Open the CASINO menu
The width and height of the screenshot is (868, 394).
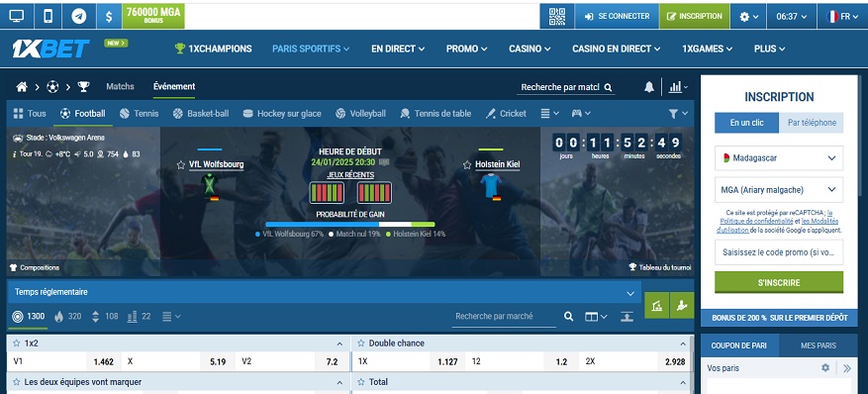(x=530, y=49)
